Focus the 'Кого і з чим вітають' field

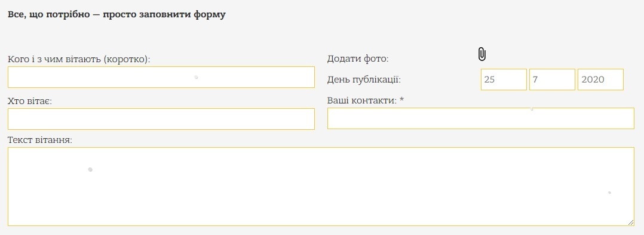(161, 77)
